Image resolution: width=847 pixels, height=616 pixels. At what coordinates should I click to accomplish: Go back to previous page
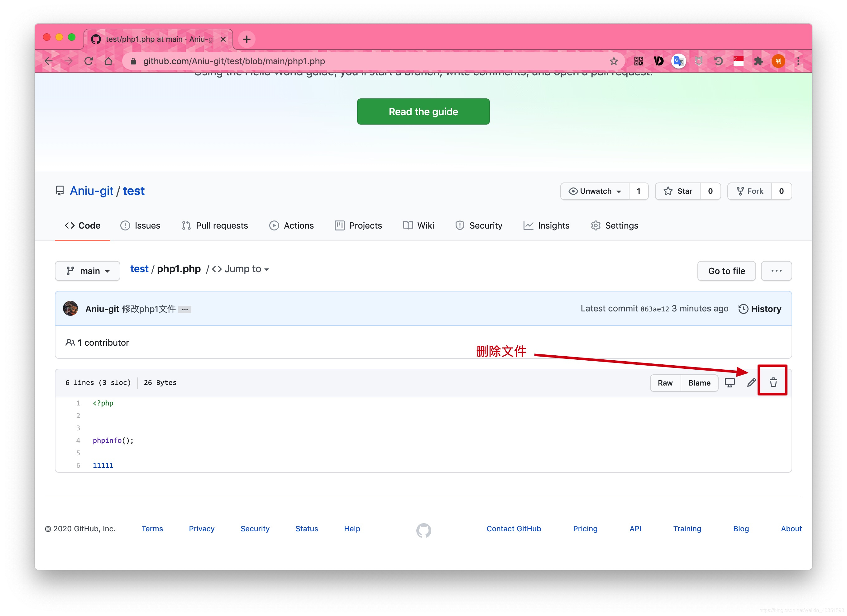tap(49, 61)
